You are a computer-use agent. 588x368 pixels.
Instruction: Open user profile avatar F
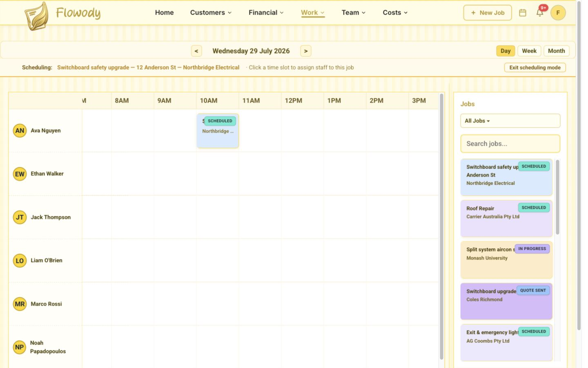click(x=558, y=13)
